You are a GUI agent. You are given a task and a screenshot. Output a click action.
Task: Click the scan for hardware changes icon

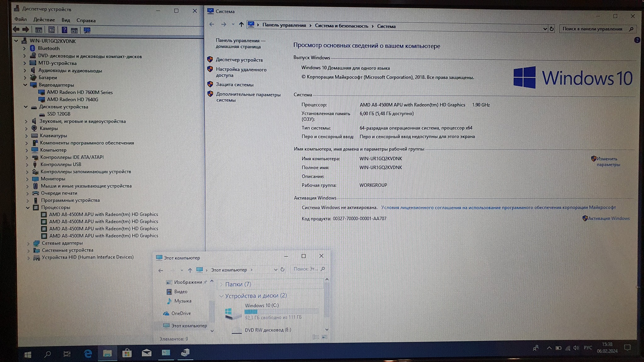87,30
